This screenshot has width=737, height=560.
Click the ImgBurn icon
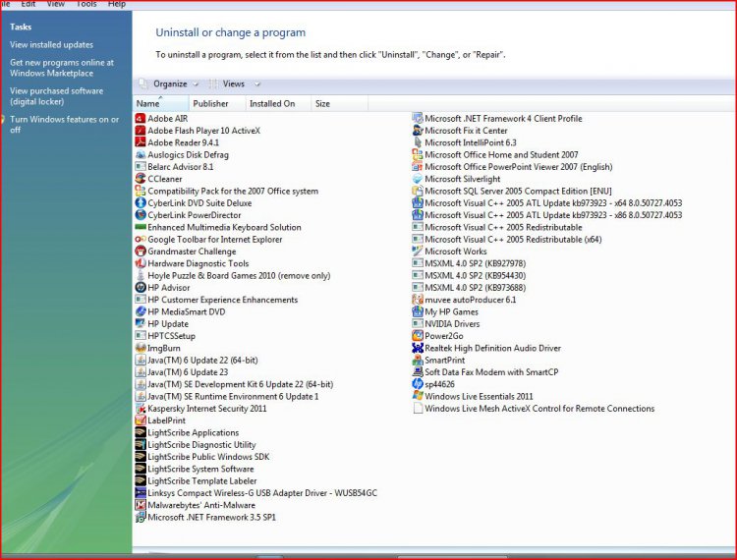click(x=141, y=348)
